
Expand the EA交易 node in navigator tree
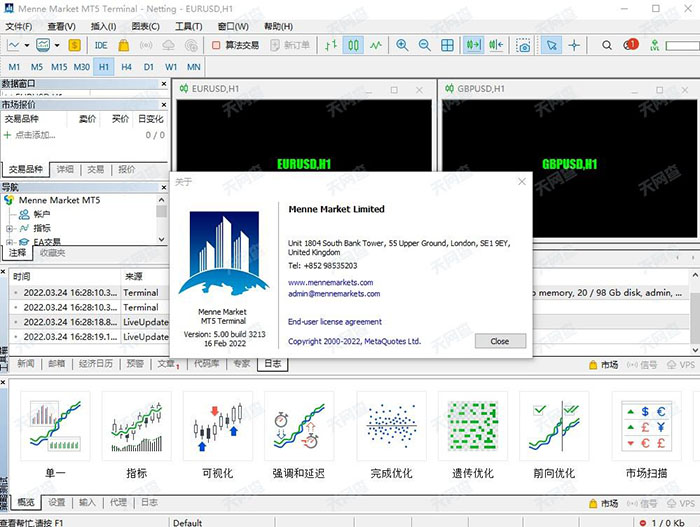tap(9, 241)
